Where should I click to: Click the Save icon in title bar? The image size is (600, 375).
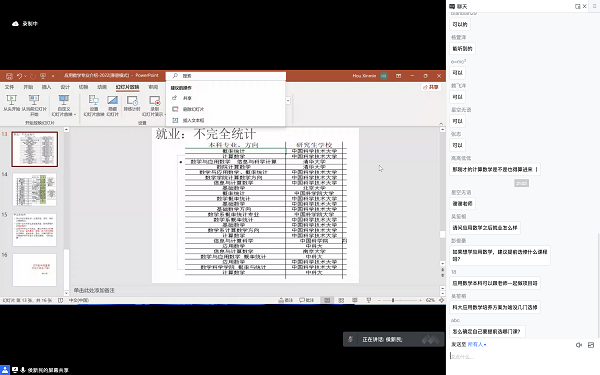click(10, 76)
